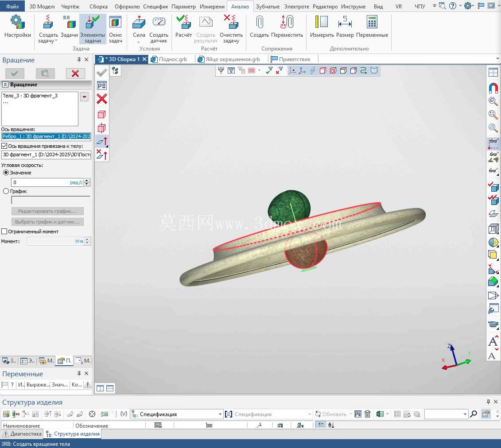This screenshot has width=501, height=448.
Task: Collapse the Вращение section header
Action: [x=5, y=85]
